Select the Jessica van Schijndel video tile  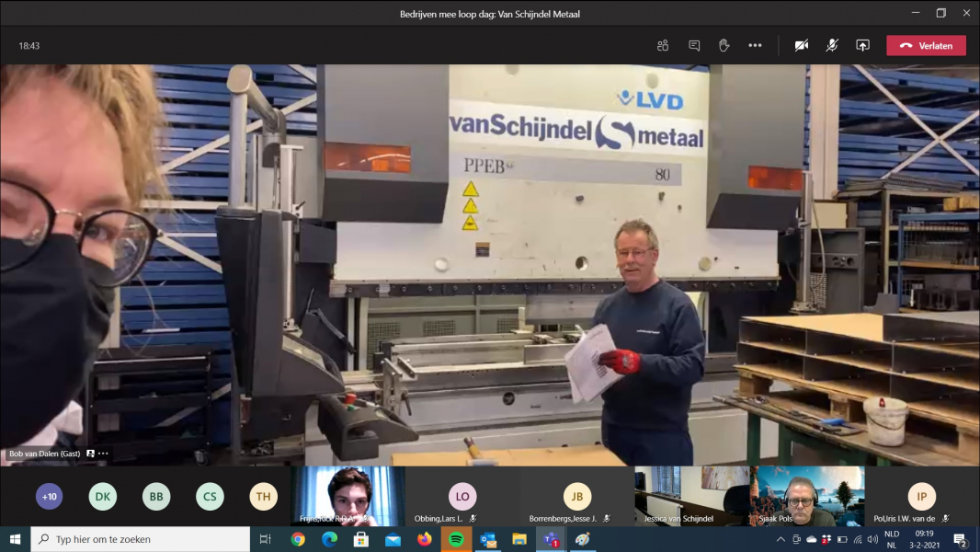692,497
